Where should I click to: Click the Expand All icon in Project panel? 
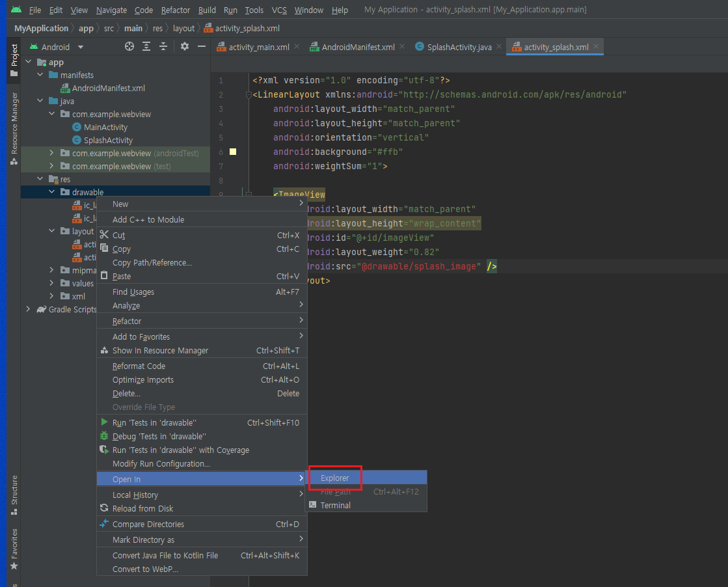pyautogui.click(x=146, y=46)
